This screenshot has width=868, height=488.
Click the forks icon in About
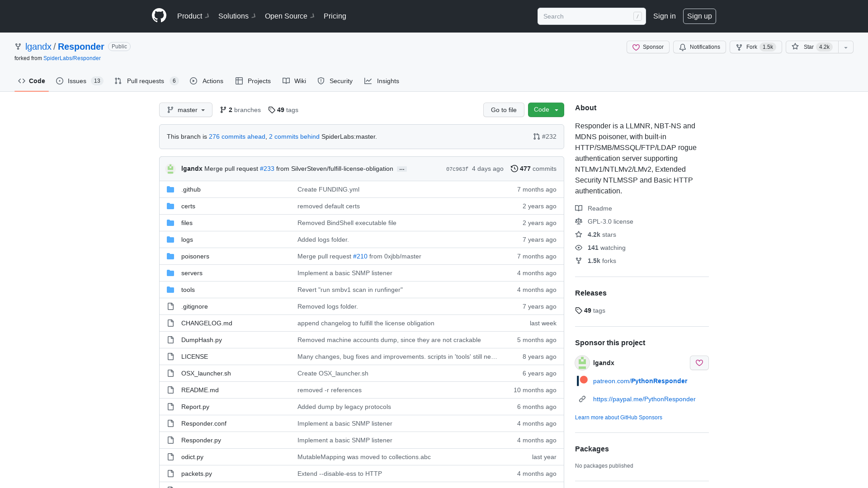point(579,261)
